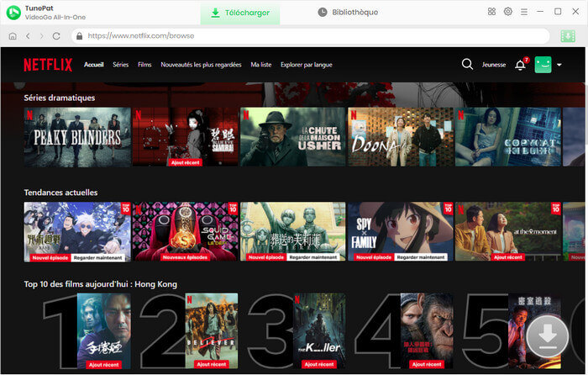Screen dimensions: 588x375
Task: Open Explorer par langue
Action: (x=307, y=65)
